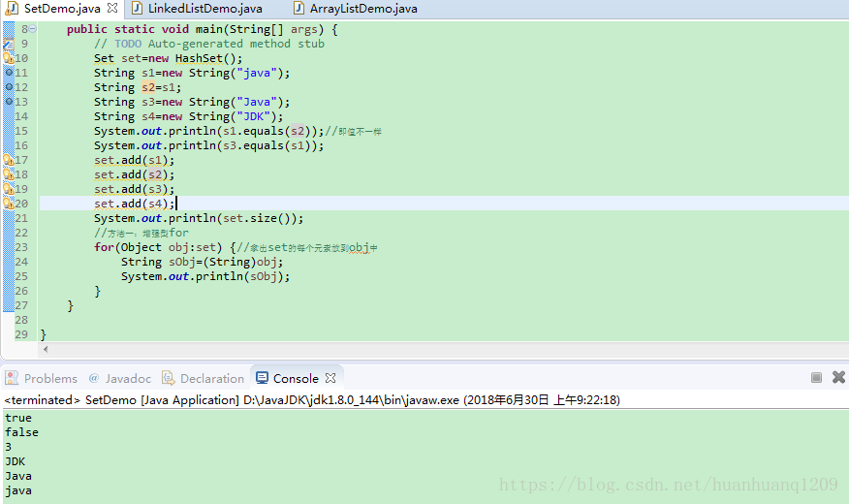Open the Declaration view tab
849x504 pixels.
[204, 378]
